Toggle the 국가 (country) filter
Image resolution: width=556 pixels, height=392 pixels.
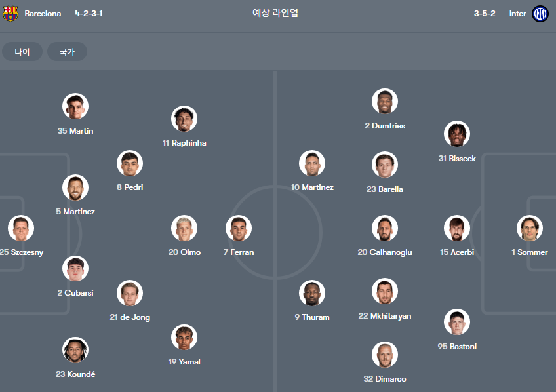[67, 52]
